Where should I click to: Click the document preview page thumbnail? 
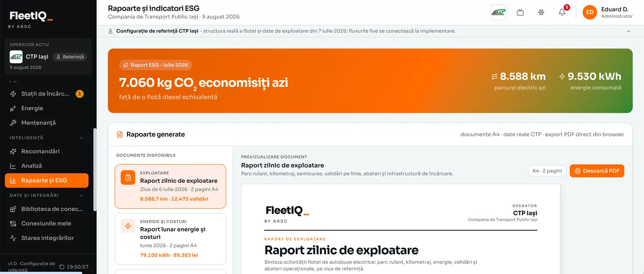pos(401,229)
